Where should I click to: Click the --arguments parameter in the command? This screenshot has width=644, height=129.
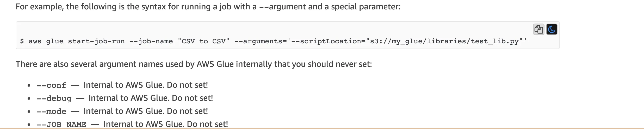pos(260,41)
